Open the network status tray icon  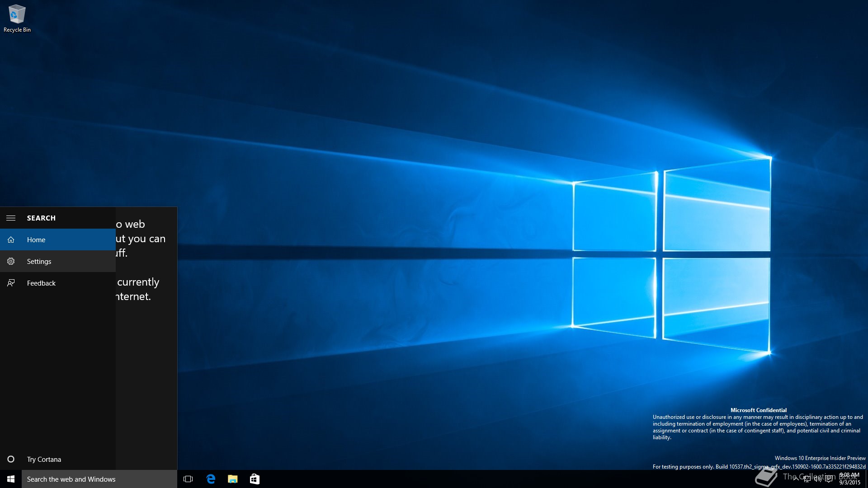(x=807, y=479)
